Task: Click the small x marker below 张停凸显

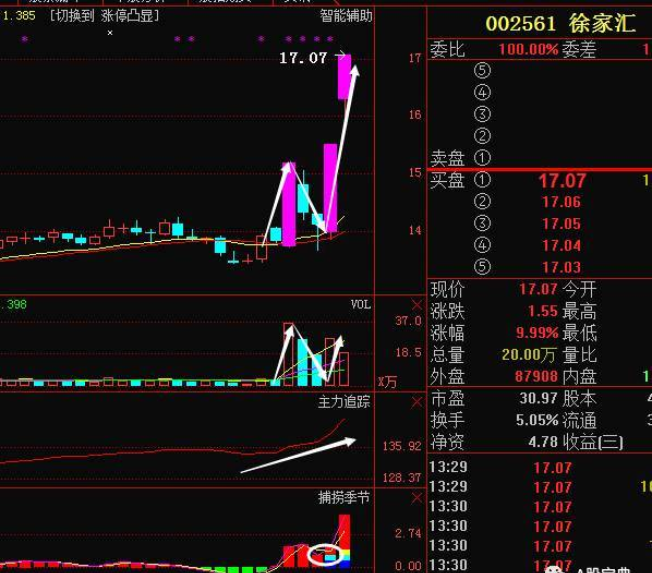Action: click(110, 33)
